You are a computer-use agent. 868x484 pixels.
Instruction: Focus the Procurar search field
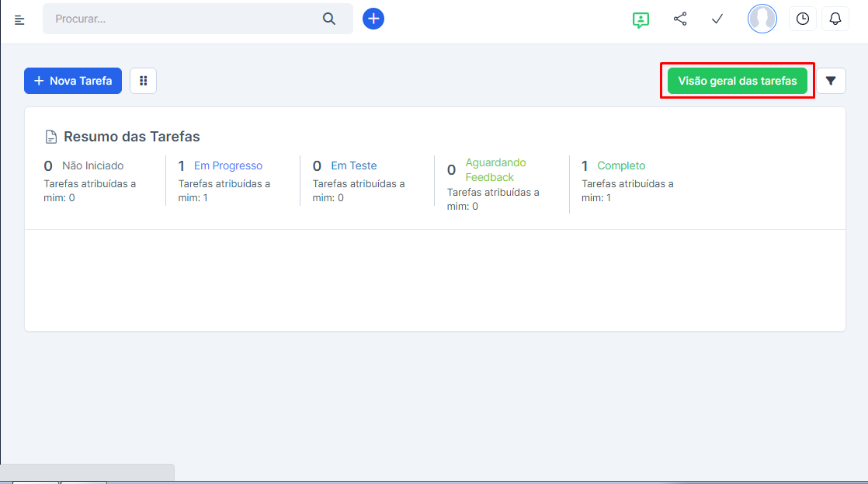(x=182, y=19)
